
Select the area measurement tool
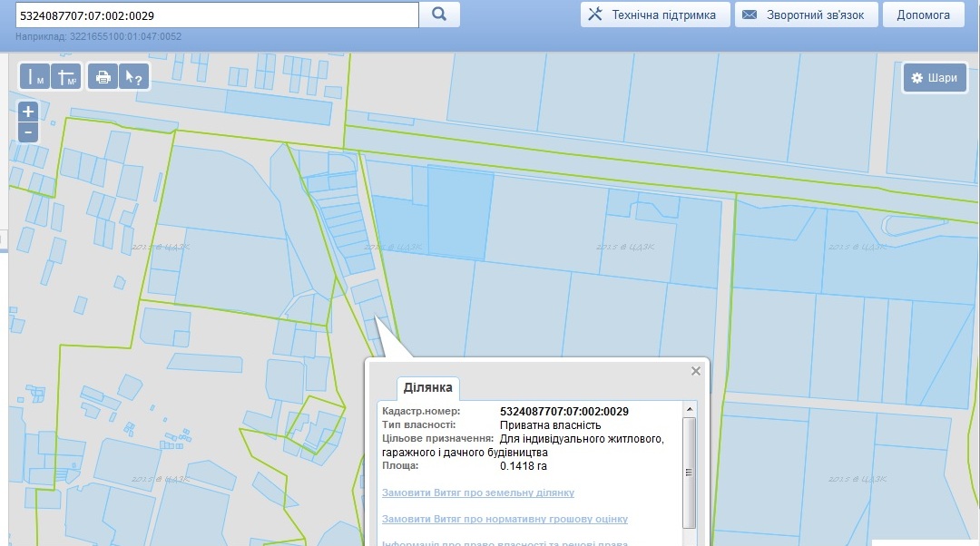[66, 77]
